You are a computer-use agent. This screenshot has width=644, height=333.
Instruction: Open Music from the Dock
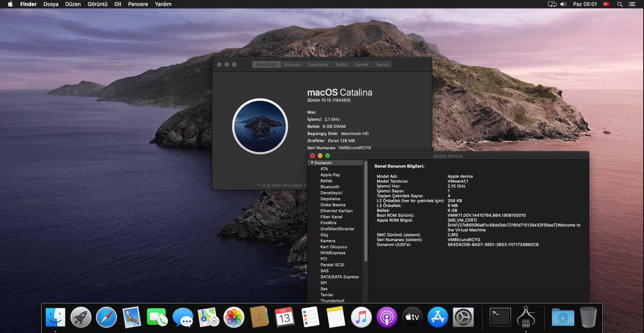pyautogui.click(x=361, y=317)
